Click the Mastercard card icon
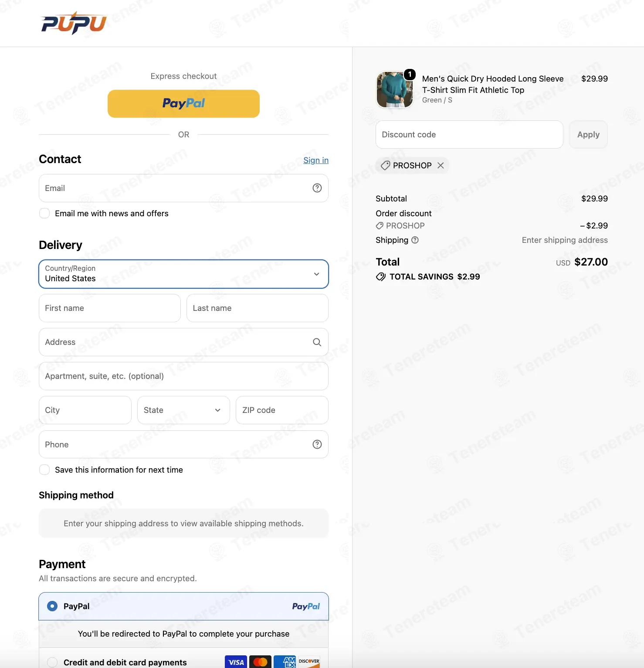This screenshot has width=644, height=668. (260, 662)
